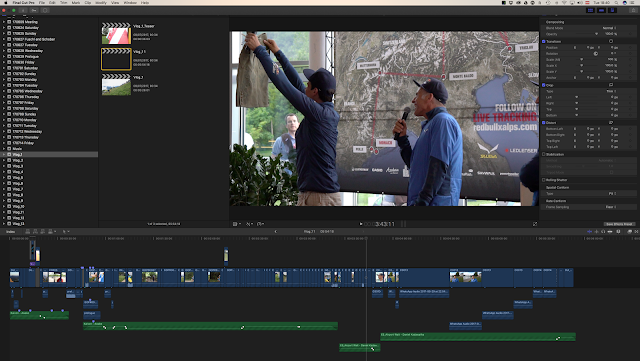Adjust the Scale X slider
Screen dimensions: 640x361
582,65
